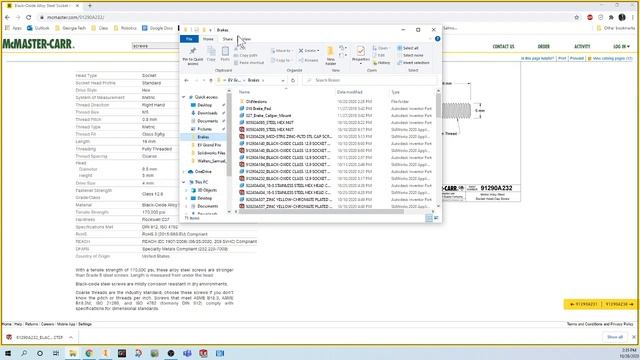Open the Properties button in Explorer ribbon
The image size is (640, 360).
tap(360, 55)
